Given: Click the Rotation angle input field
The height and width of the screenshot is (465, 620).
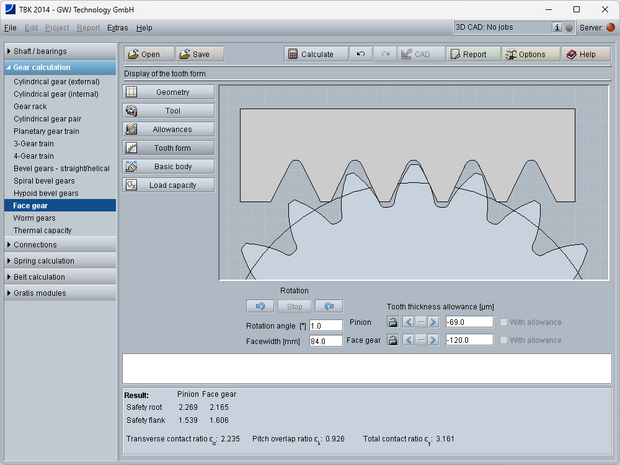Looking at the screenshot, I should pyautogui.click(x=326, y=326).
